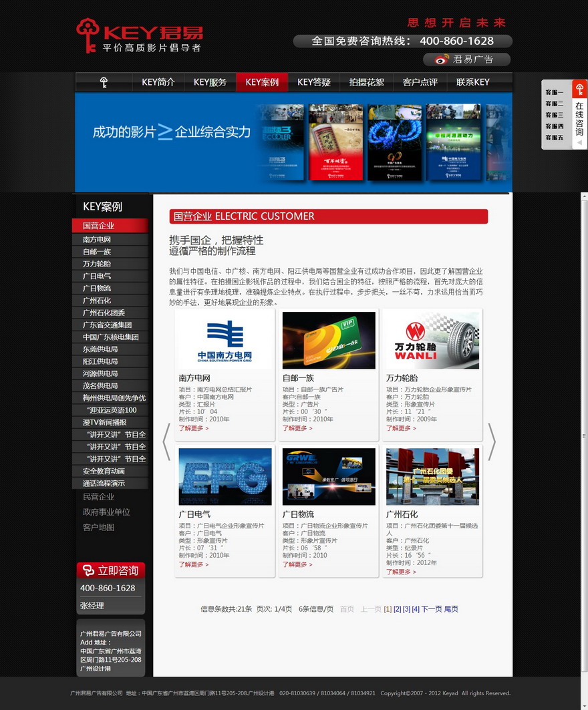Go to page [4] in pagination
The height and width of the screenshot is (710, 588).
[416, 609]
